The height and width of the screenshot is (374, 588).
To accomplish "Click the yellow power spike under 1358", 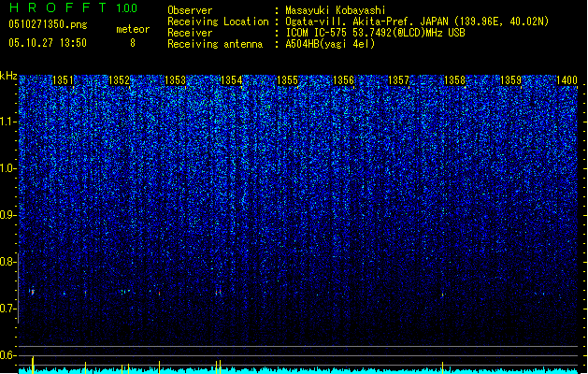I will (443, 367).
